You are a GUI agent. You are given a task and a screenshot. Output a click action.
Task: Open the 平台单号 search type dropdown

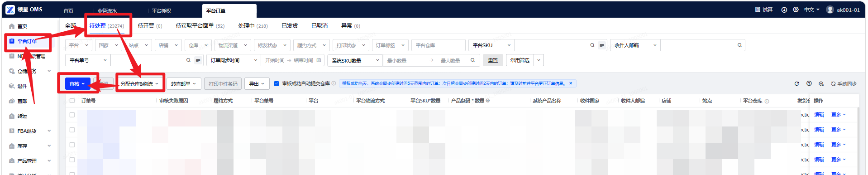point(88,60)
